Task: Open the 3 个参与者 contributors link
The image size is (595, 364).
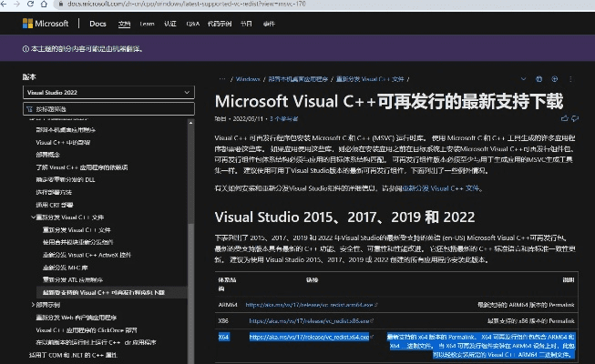Action: coord(284,118)
